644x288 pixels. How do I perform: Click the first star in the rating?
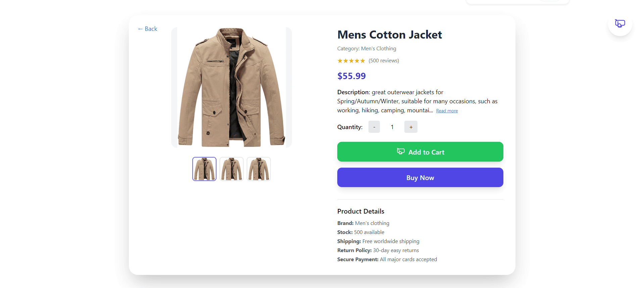click(340, 61)
